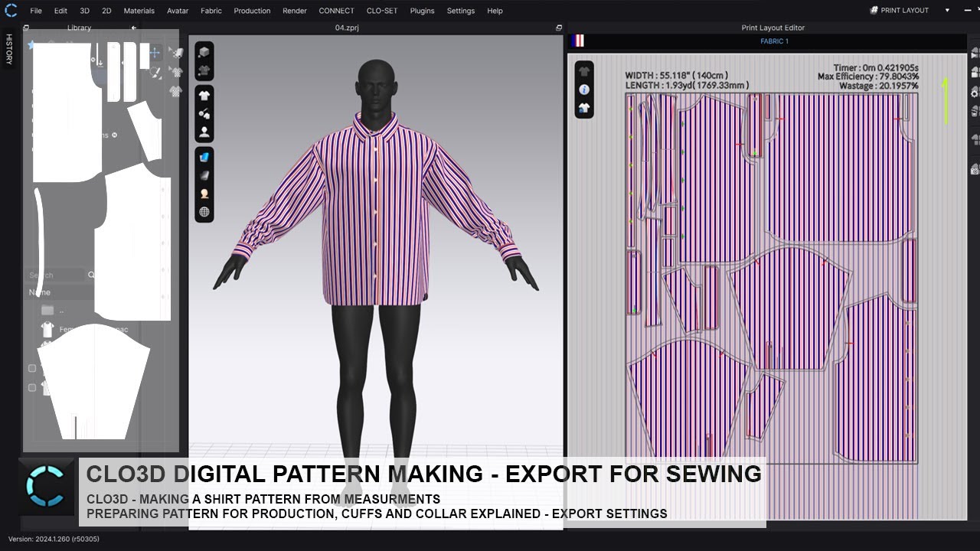Image resolution: width=980 pixels, height=551 pixels.
Task: Click the Library back arrow icon
Action: 134,28
